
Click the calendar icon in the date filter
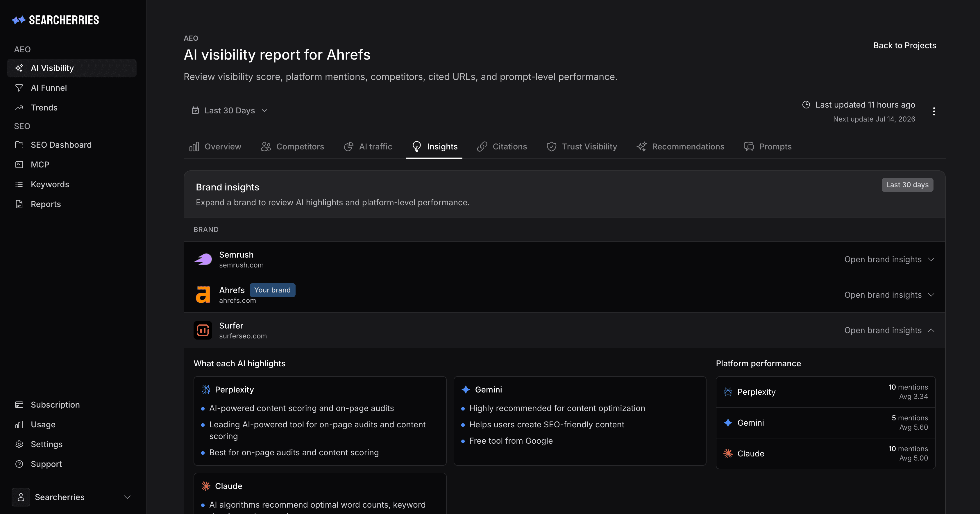(x=195, y=110)
